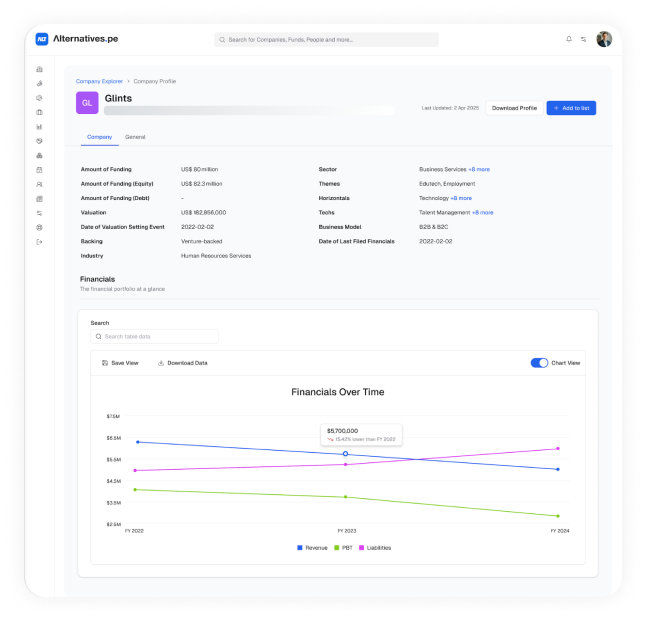Click the notification bell icon
Screen dimensions: 646x621
click(x=569, y=39)
